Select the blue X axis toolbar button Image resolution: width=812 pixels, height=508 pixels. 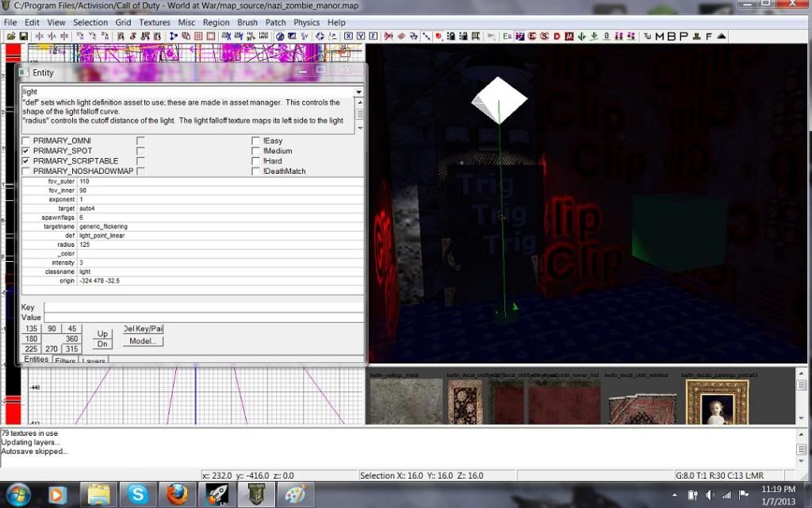tap(348, 37)
